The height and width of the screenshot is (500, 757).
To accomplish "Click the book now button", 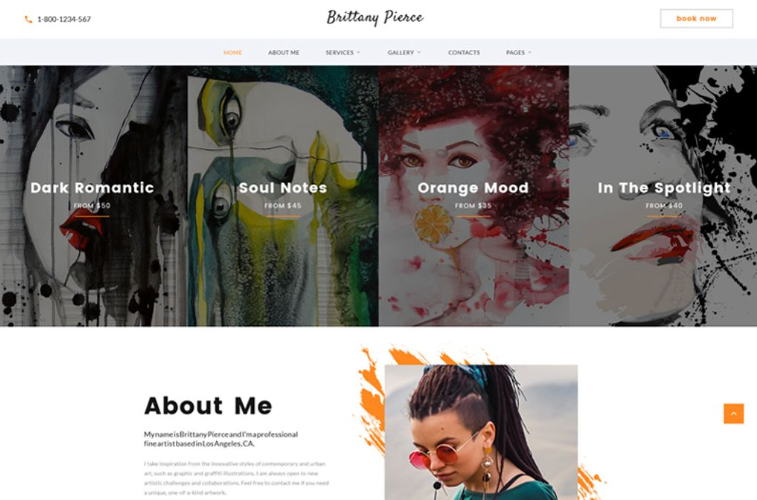I will (696, 19).
